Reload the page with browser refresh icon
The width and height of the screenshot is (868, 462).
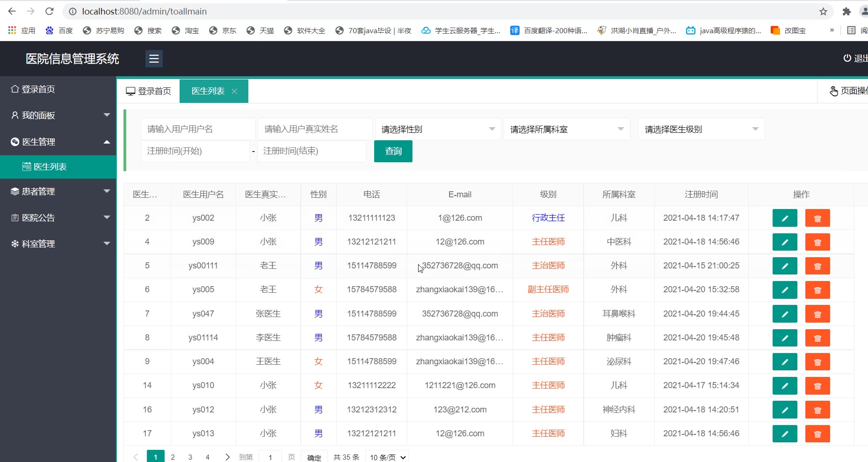coord(50,11)
